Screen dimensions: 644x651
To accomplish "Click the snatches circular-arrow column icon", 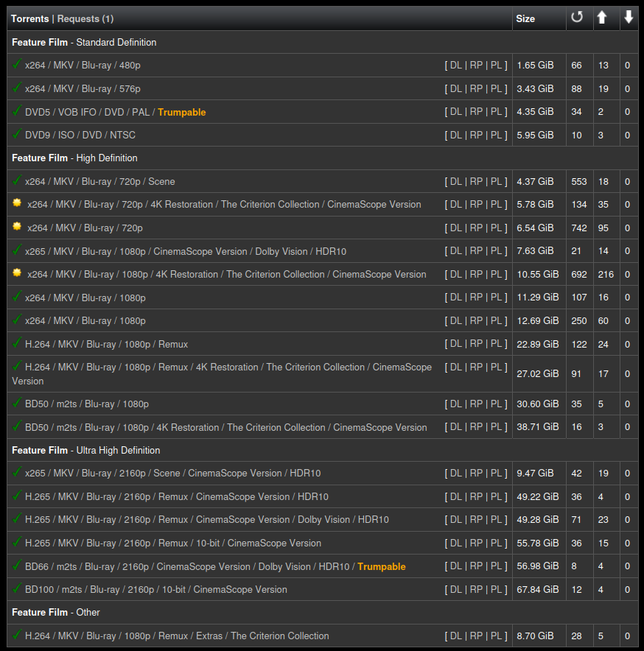I will tap(577, 18).
